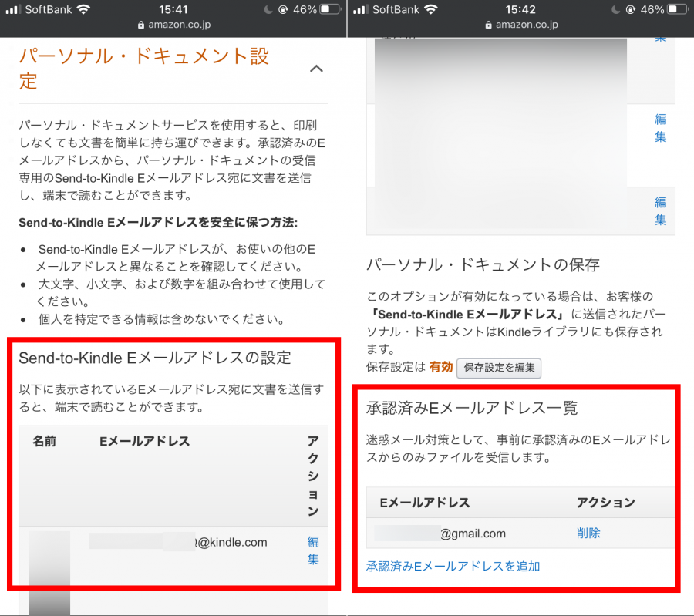Tap the clock showing 15:41

(x=173, y=9)
